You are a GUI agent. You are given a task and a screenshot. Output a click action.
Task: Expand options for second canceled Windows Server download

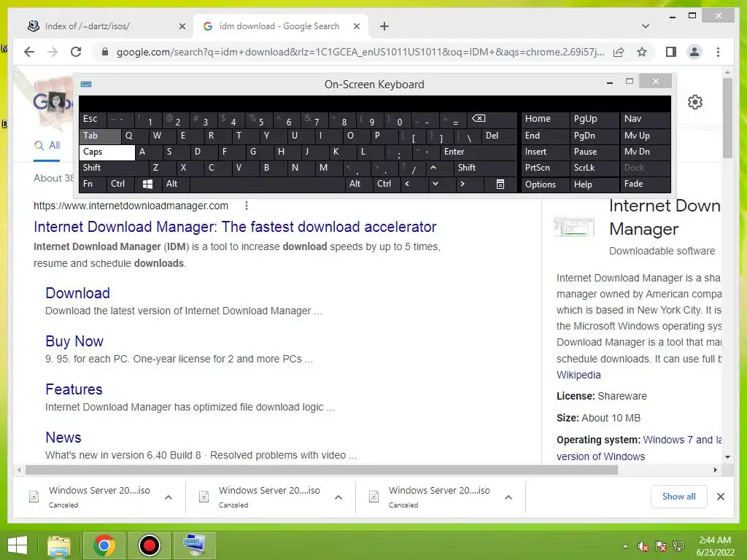(x=338, y=497)
